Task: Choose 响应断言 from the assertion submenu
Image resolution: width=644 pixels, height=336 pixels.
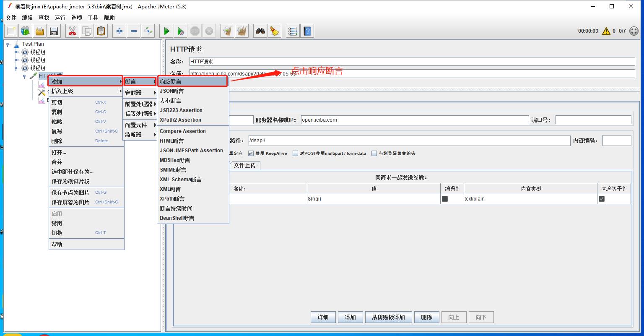Action: tap(193, 81)
